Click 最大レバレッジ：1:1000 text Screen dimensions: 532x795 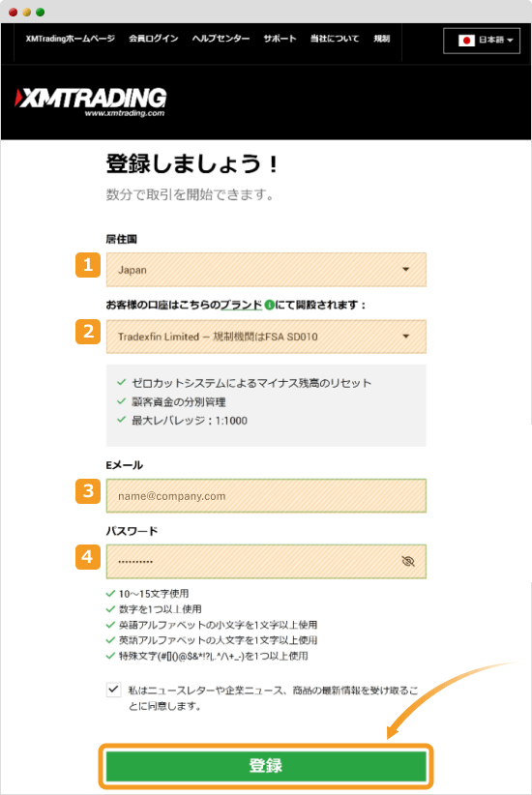pyautogui.click(x=190, y=421)
